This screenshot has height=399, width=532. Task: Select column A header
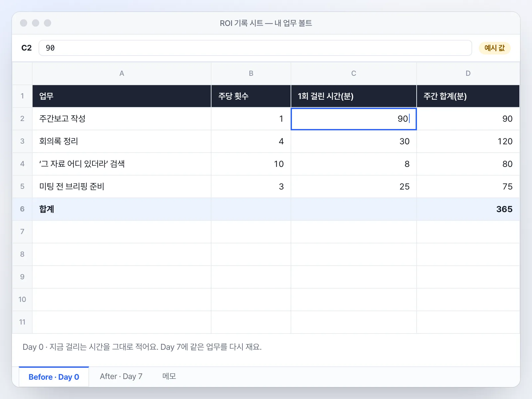tap(122, 73)
